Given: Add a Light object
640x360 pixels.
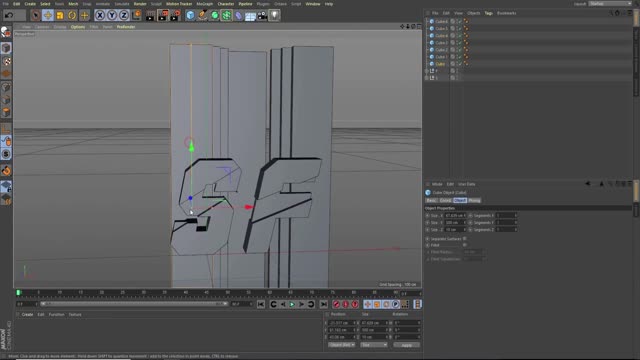Looking at the screenshot, I should point(274,16).
